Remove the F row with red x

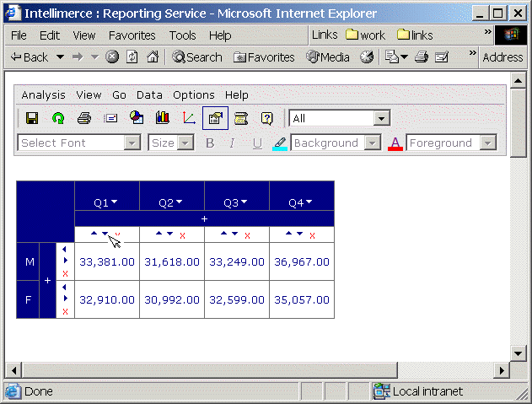[65, 312]
